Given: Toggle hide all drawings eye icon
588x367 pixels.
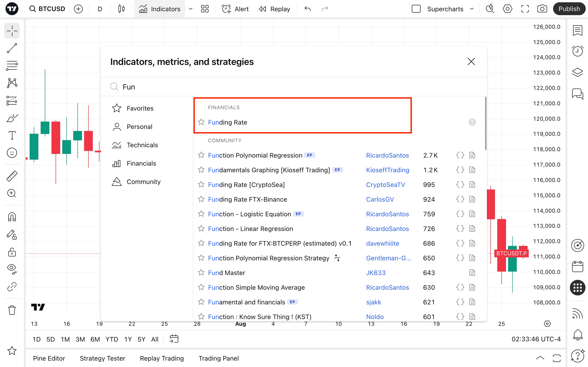Looking at the screenshot, I should (12, 268).
